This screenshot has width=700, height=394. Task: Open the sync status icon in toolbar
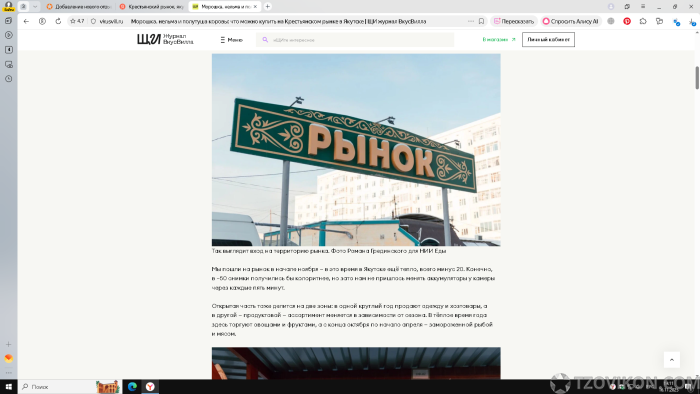tap(676, 22)
